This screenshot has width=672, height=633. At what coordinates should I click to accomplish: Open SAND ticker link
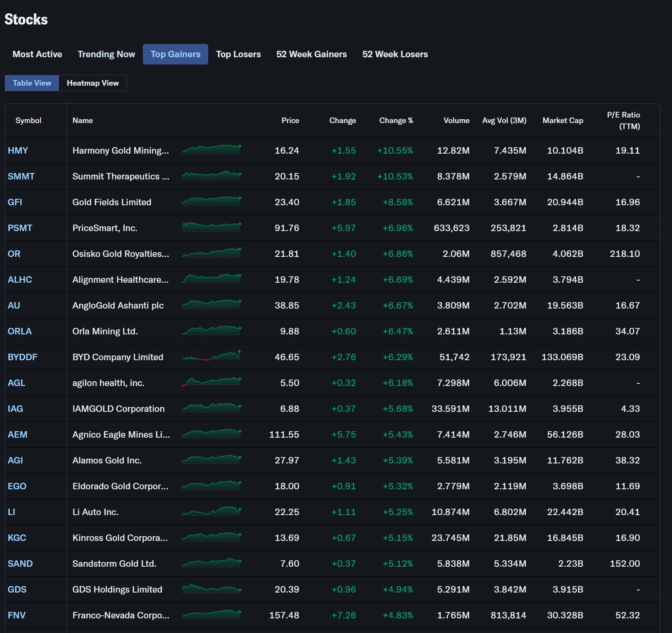point(20,564)
